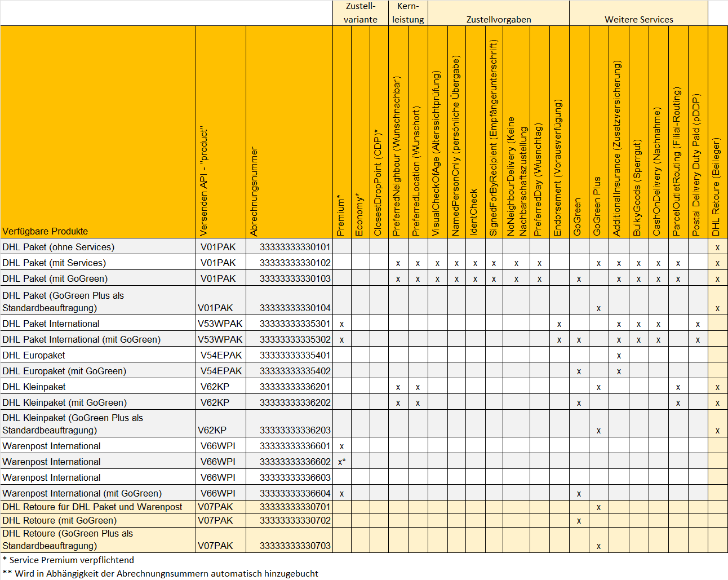Click the plain 'DHL Kleinpaket' row label
Viewport: 728px width, 580px height.
[34, 387]
